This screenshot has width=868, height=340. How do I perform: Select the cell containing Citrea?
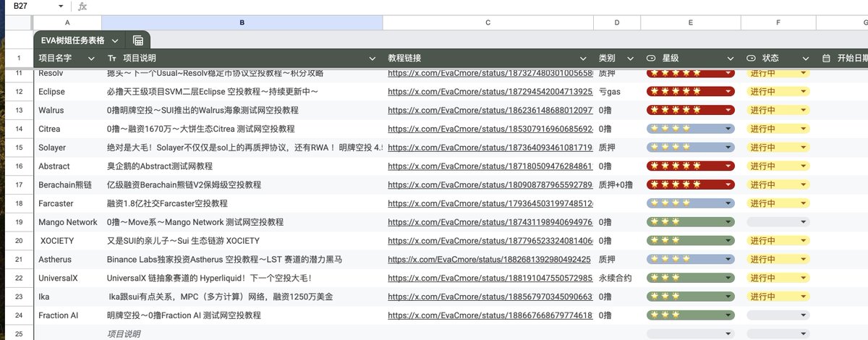coord(68,129)
